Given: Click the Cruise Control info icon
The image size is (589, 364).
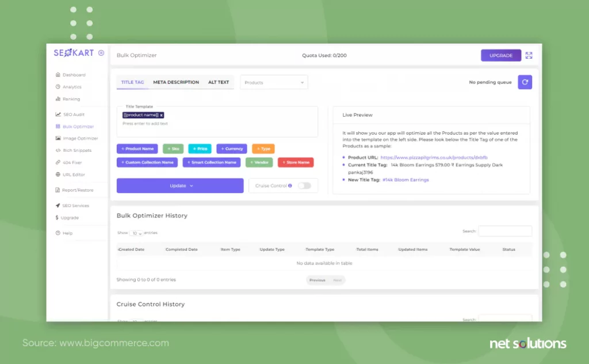Looking at the screenshot, I should click(x=290, y=186).
